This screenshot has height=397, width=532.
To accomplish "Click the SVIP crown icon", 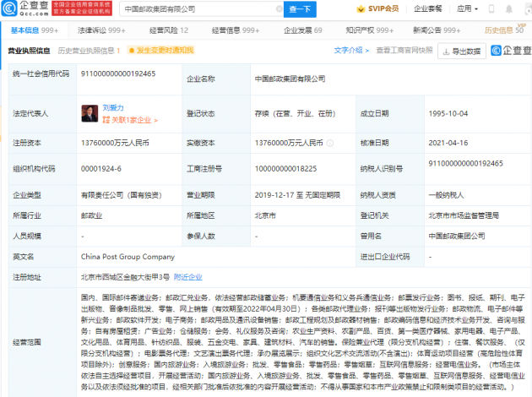I will [x=361, y=9].
